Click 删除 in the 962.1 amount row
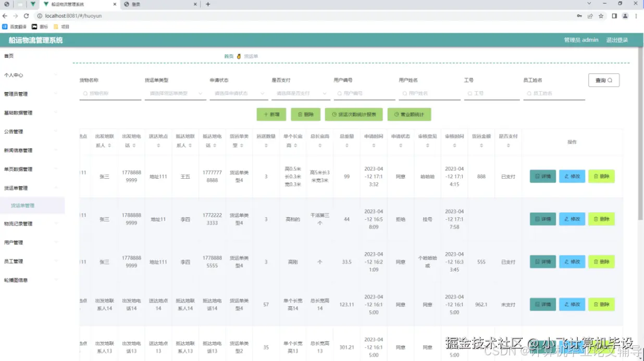 [601, 305]
